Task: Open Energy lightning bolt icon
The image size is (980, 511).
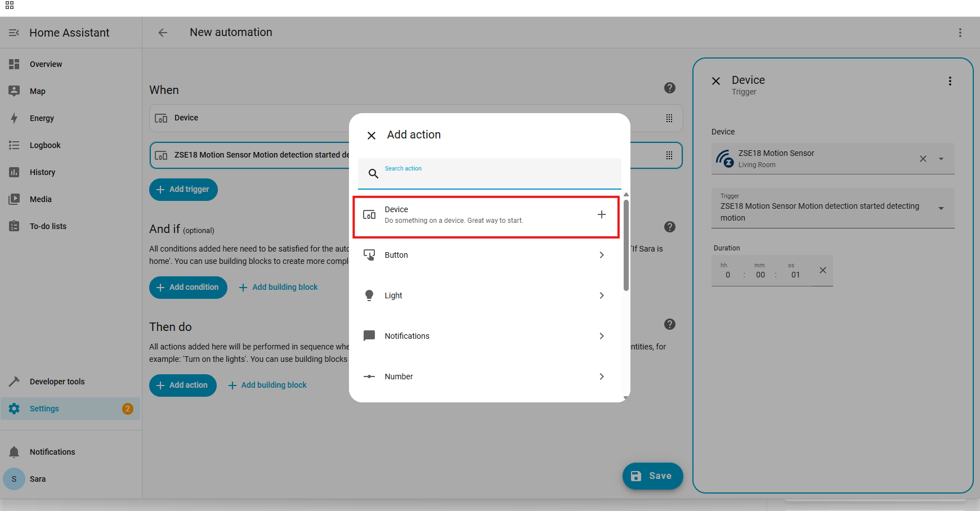Action: point(14,118)
